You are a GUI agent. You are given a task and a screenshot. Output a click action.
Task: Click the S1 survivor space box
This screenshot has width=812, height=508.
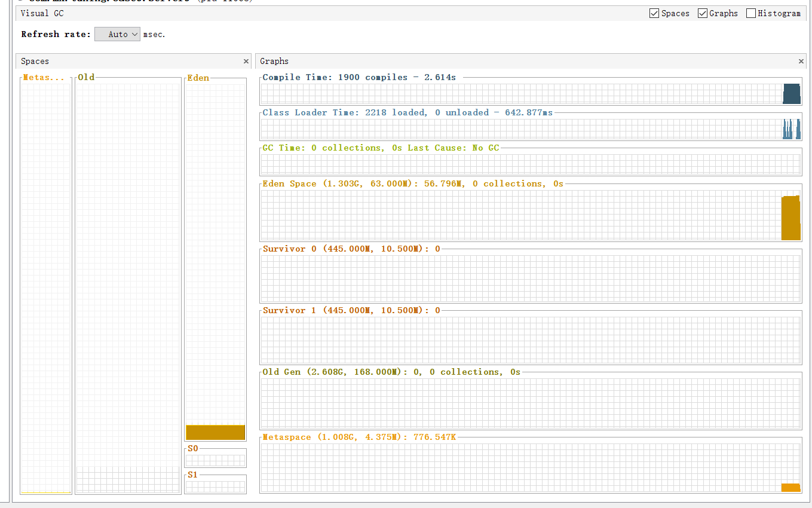pos(215,486)
